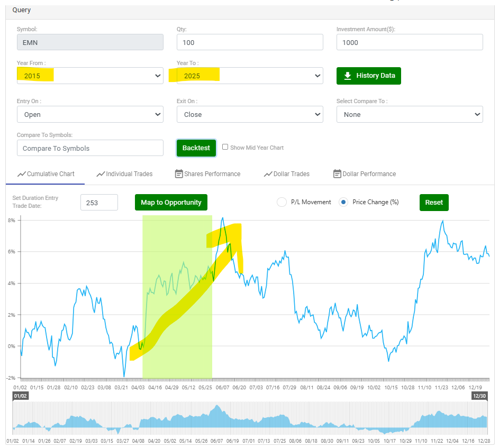The height and width of the screenshot is (448, 499).
Task: Click the green Backtest button
Action: 196,148
